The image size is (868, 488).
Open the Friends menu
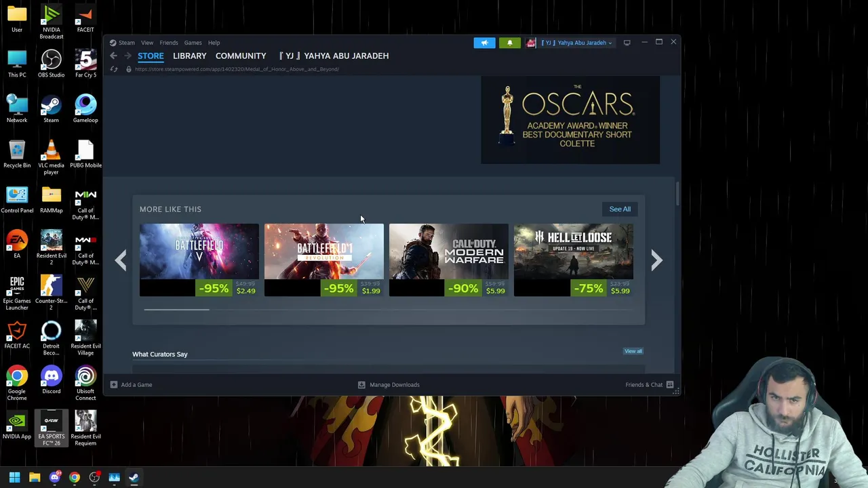[169, 43]
